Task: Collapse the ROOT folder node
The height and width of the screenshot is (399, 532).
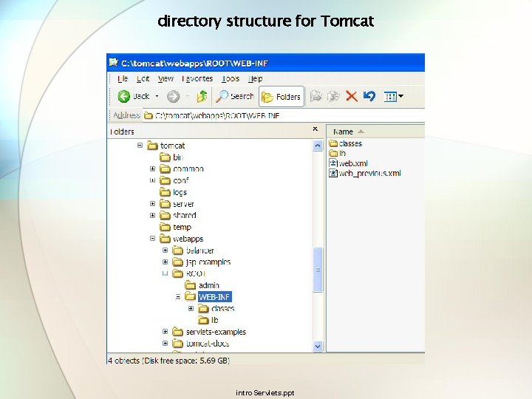Action: pyautogui.click(x=165, y=273)
